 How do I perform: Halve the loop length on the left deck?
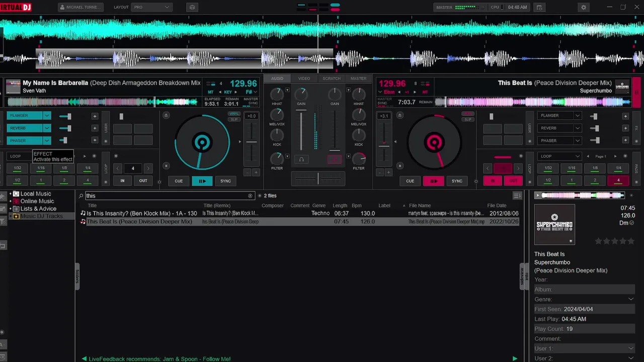pos(117,168)
